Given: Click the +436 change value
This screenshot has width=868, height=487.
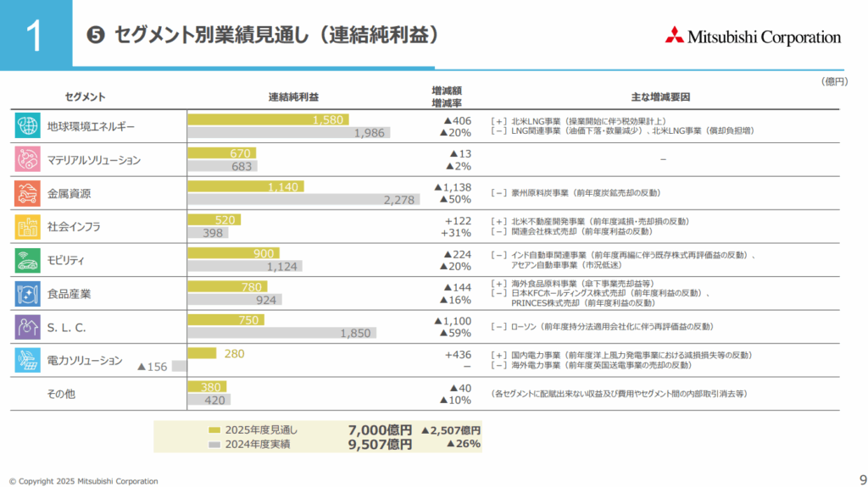Looking at the screenshot, I should pyautogui.click(x=458, y=354).
